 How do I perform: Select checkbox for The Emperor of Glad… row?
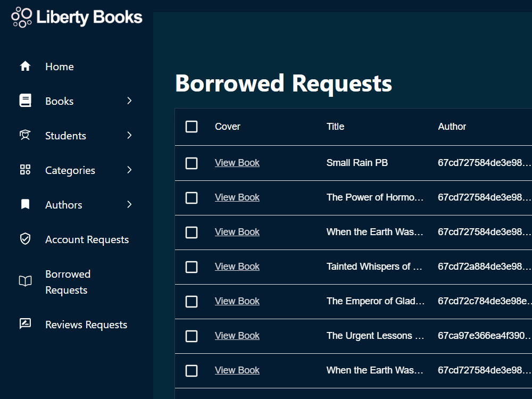[192, 302]
